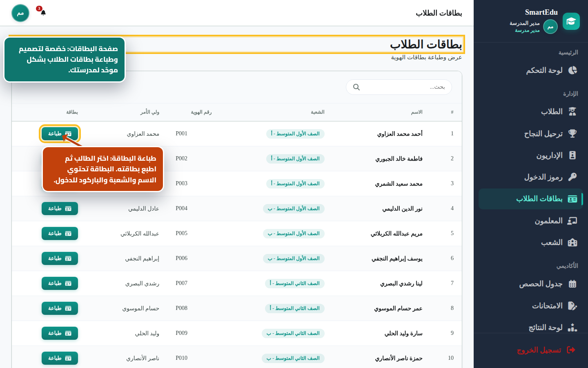Print card for نور الدين الدليمي
Viewport: 588px width, 368px height.
(60, 209)
